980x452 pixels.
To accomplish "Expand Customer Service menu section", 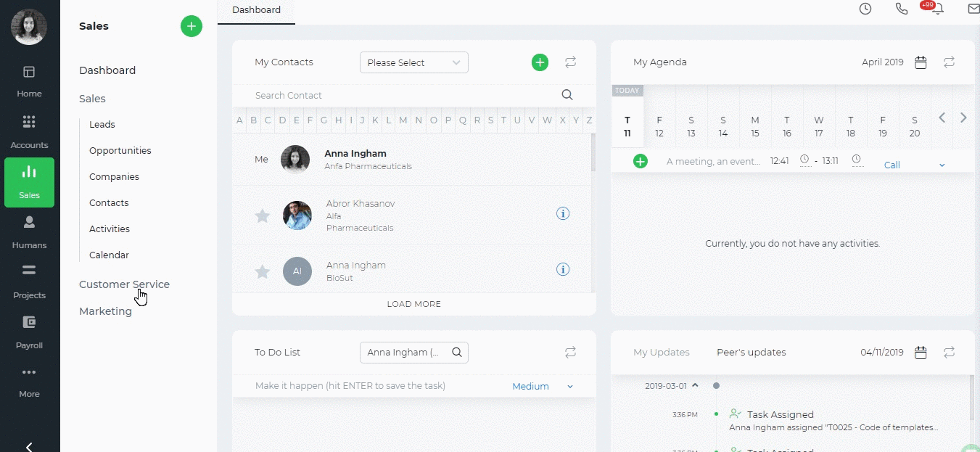I will (x=124, y=284).
